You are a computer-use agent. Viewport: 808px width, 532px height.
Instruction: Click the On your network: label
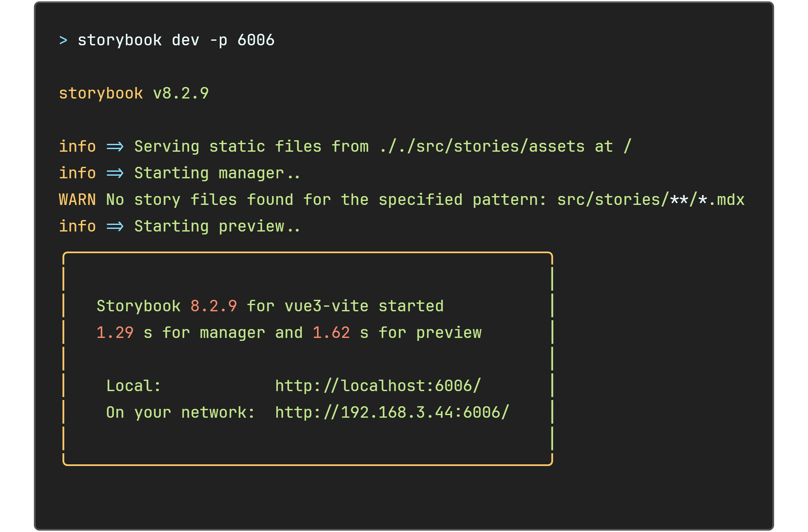coord(181,413)
